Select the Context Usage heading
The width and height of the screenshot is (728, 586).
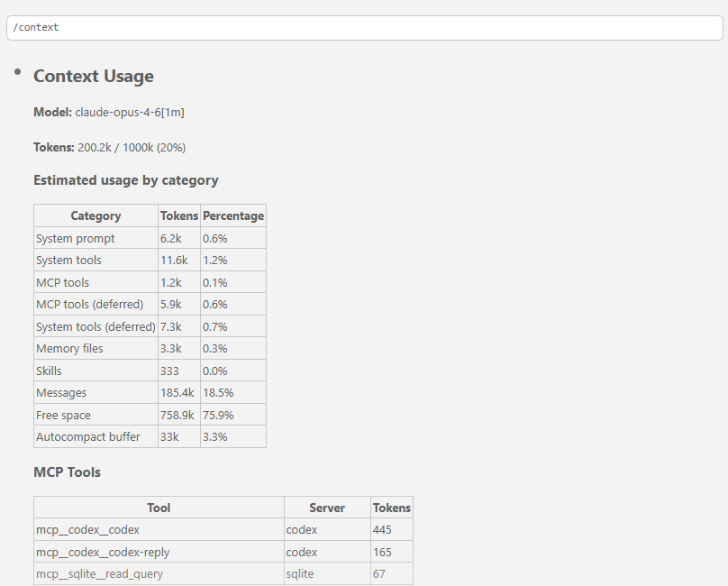click(93, 77)
